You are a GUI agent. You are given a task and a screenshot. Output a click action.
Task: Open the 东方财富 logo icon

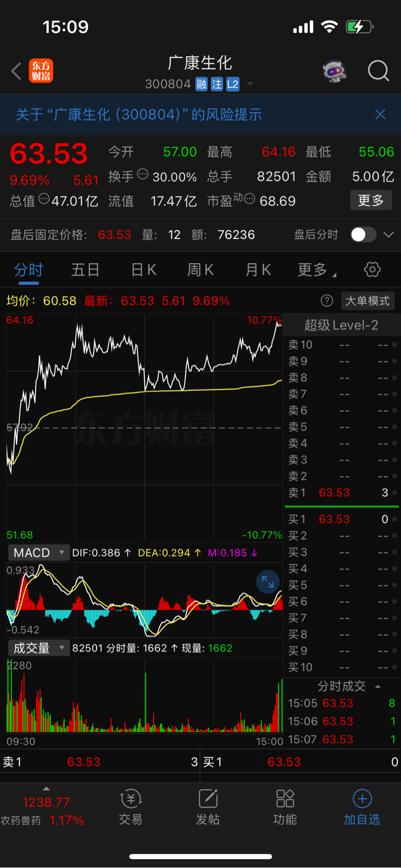click(x=41, y=71)
